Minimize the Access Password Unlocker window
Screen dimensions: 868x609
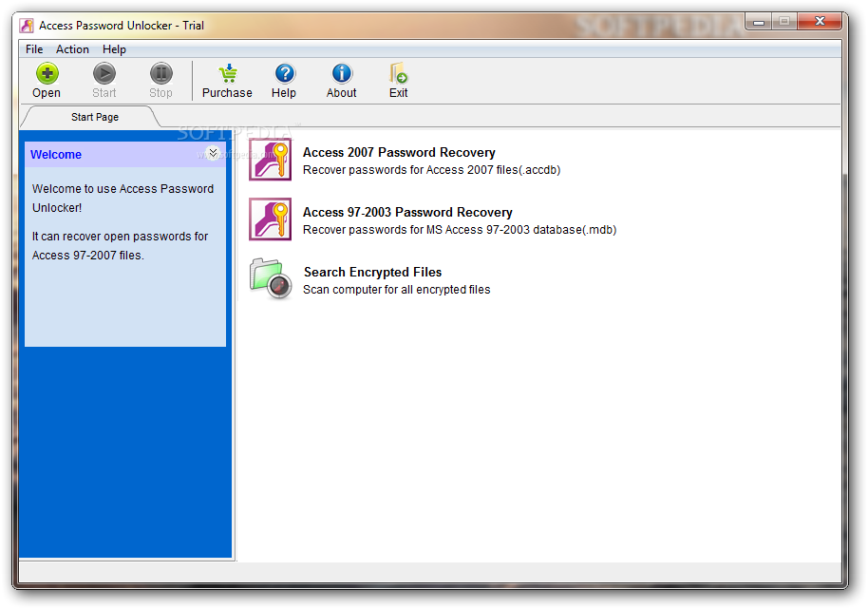pos(759,22)
